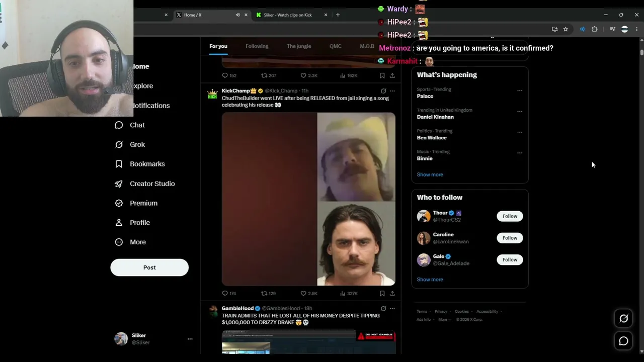644x362 pixels.
Task: Open the floating messages button
Action: (x=623, y=341)
